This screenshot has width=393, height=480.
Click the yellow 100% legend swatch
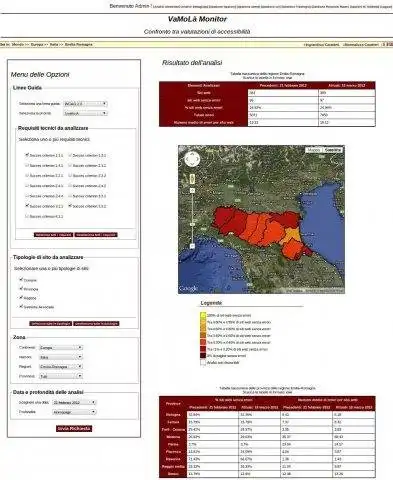[203, 315]
